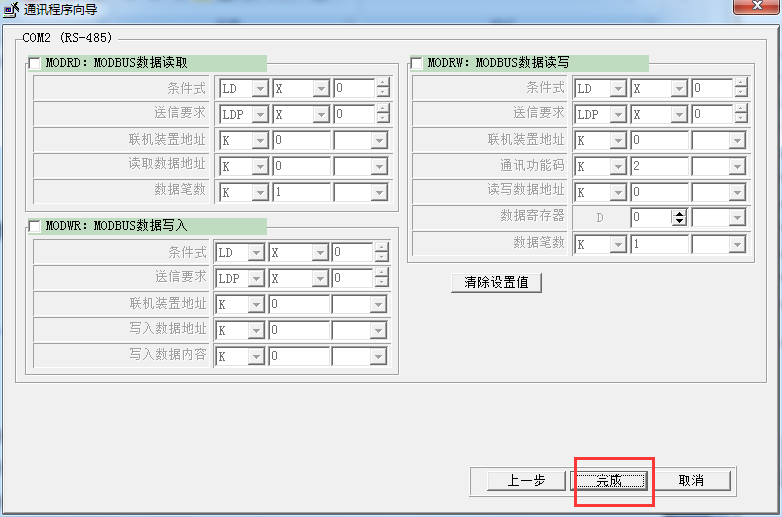This screenshot has width=782, height=517.
Task: Click MODRW 通讯功能码 value field
Action: coord(658,166)
